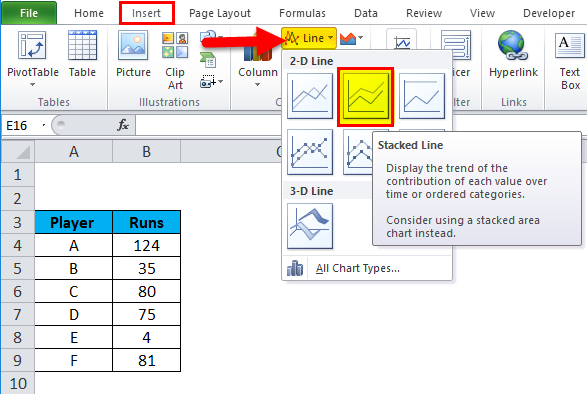The width and height of the screenshot is (587, 394).
Task: Expand the Screenshot dropdown arrow
Action: coord(220,81)
